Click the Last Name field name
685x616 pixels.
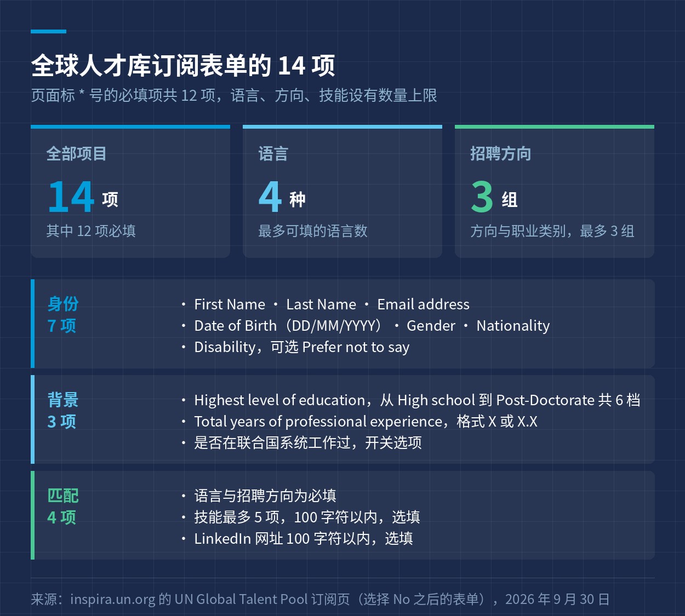(x=321, y=304)
